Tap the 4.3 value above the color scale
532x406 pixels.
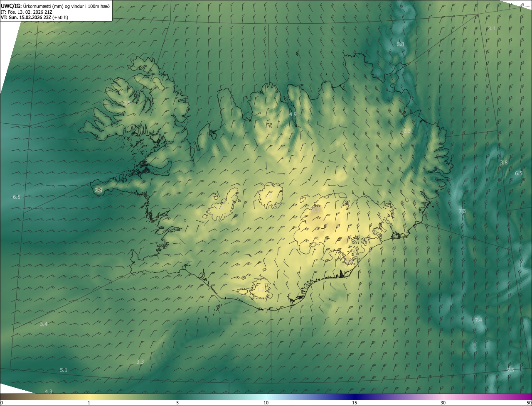[x=49, y=391]
